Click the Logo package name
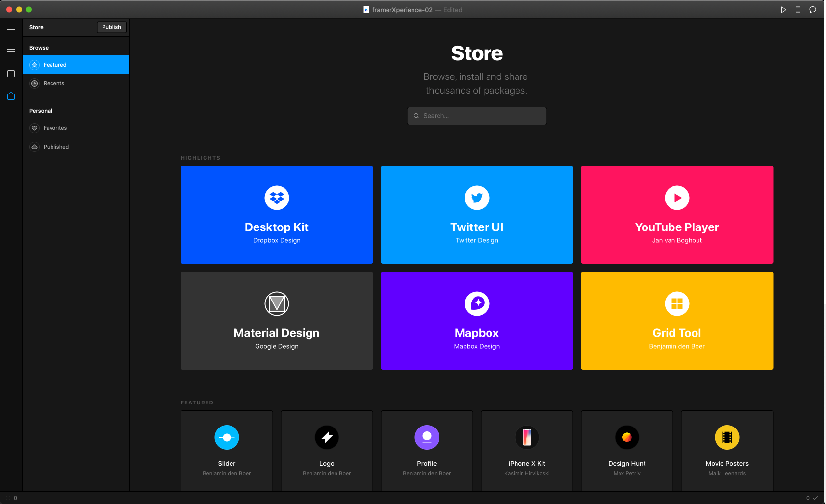This screenshot has height=504, width=826. pyautogui.click(x=327, y=464)
